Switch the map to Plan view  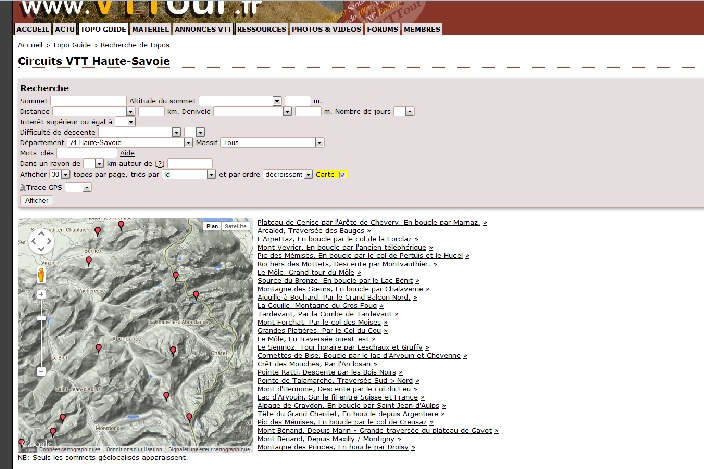click(x=212, y=226)
